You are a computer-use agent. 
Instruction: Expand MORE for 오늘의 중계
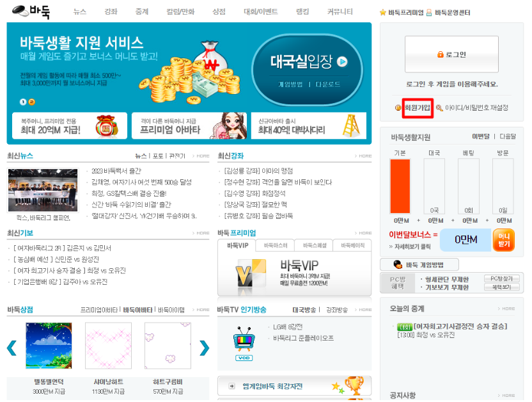coord(506,309)
